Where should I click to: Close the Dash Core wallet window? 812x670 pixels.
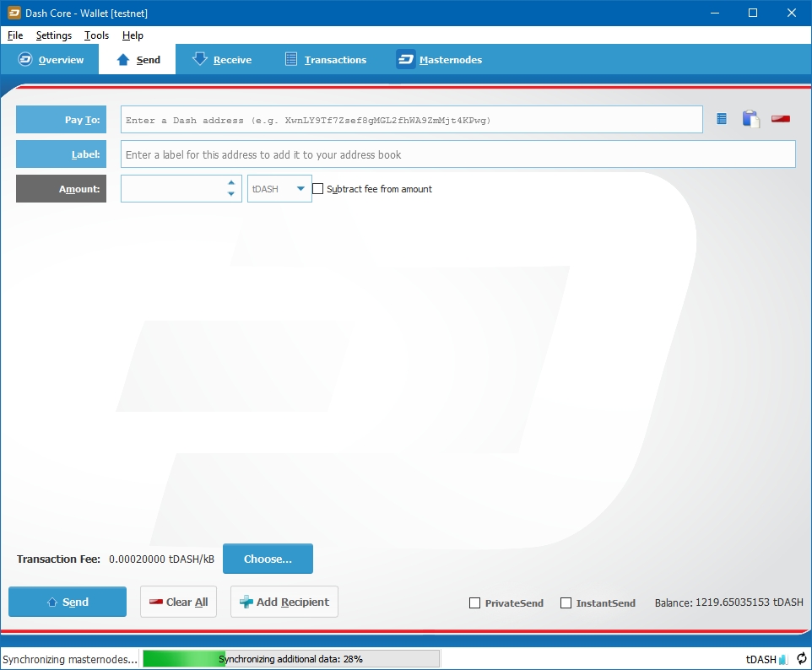pos(792,13)
